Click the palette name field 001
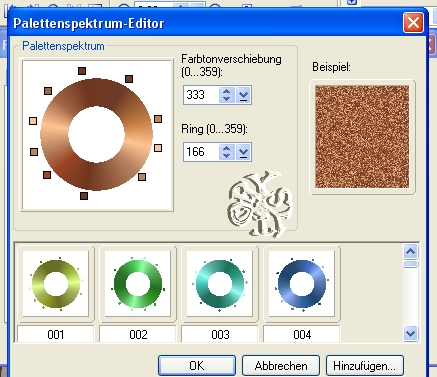437x377 pixels. tap(56, 334)
